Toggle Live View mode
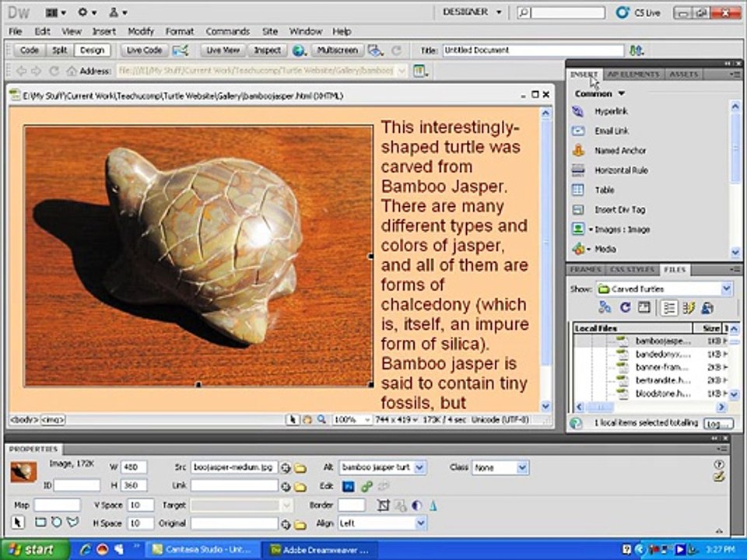Image resolution: width=747 pixels, height=560 pixels. click(x=222, y=51)
